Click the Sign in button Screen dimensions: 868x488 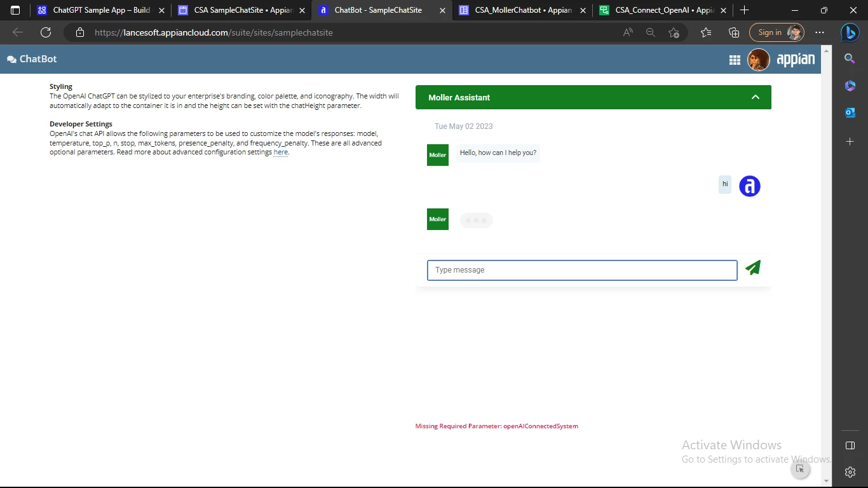[776, 32]
